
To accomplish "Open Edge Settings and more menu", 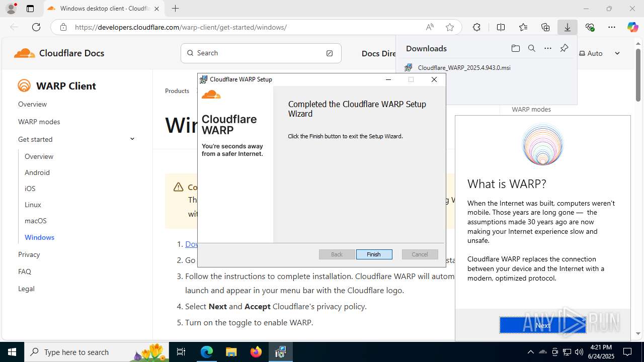I will (x=612, y=27).
